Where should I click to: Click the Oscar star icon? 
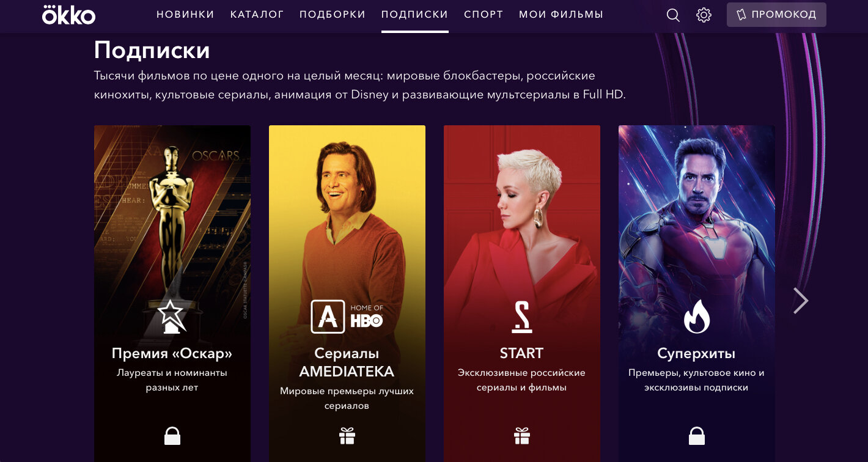(x=171, y=317)
